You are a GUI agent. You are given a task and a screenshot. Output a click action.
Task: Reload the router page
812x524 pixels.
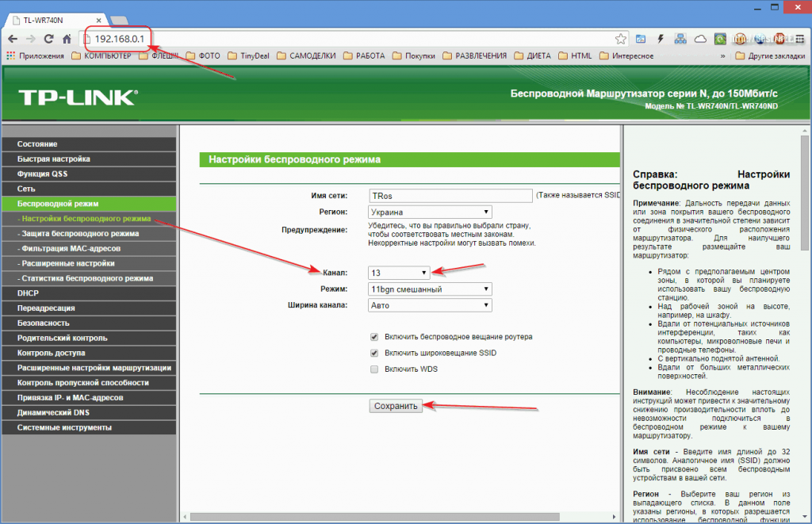[49, 38]
